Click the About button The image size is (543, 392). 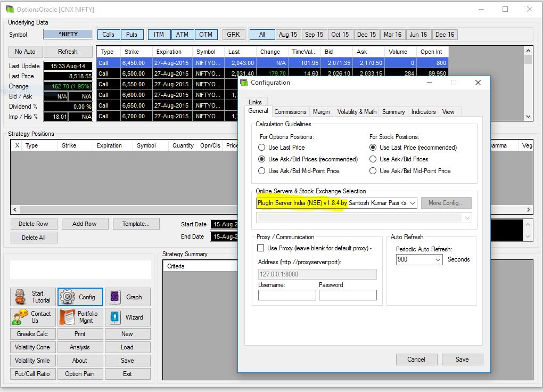[x=80, y=361]
